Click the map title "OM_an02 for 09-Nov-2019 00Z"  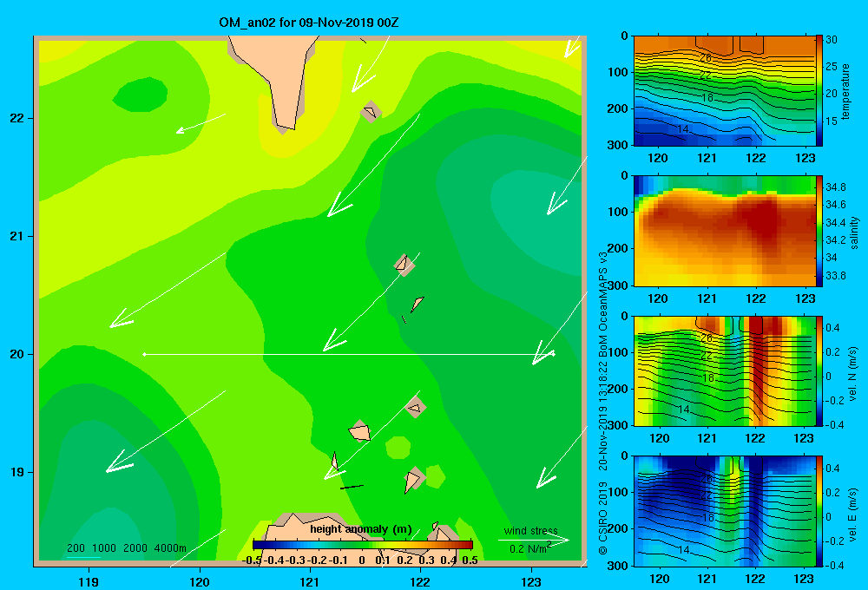point(309,23)
